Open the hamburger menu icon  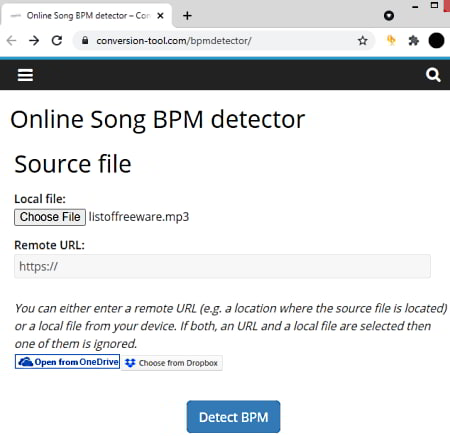click(25, 75)
